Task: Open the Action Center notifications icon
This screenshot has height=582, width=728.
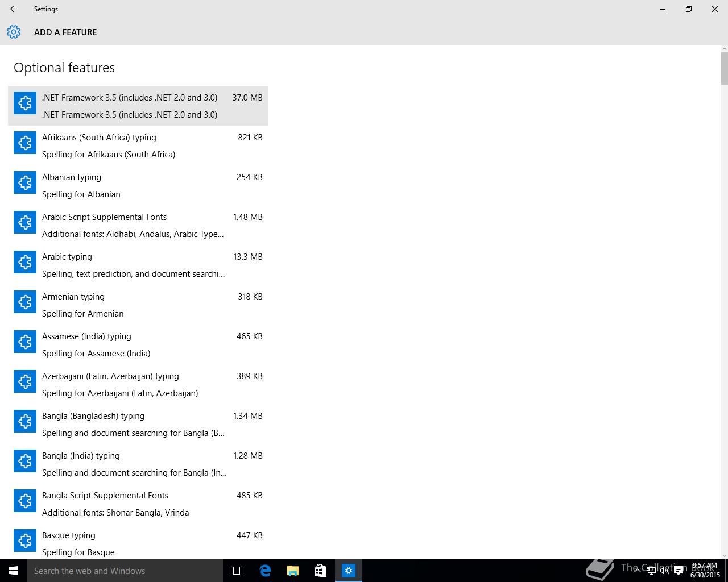Action: (x=679, y=571)
